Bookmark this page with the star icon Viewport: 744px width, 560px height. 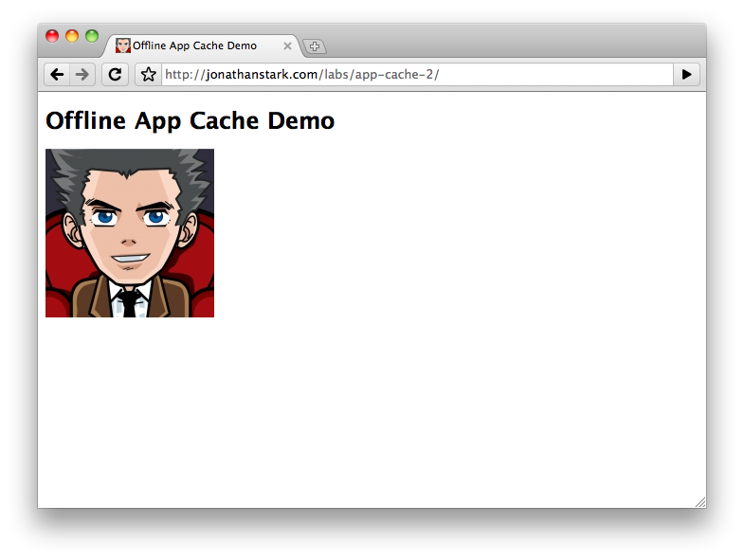pos(148,75)
